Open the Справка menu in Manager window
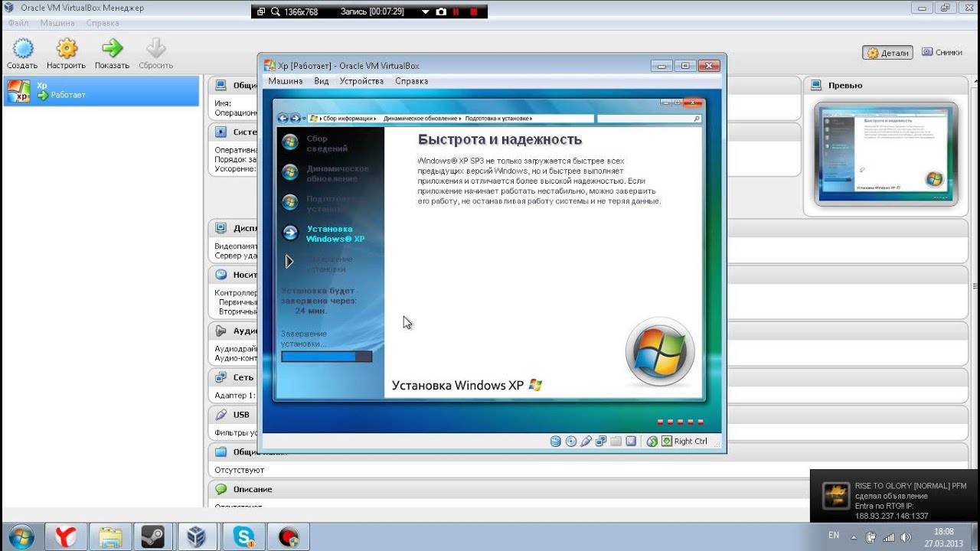This screenshot has height=551, width=980. point(103,23)
